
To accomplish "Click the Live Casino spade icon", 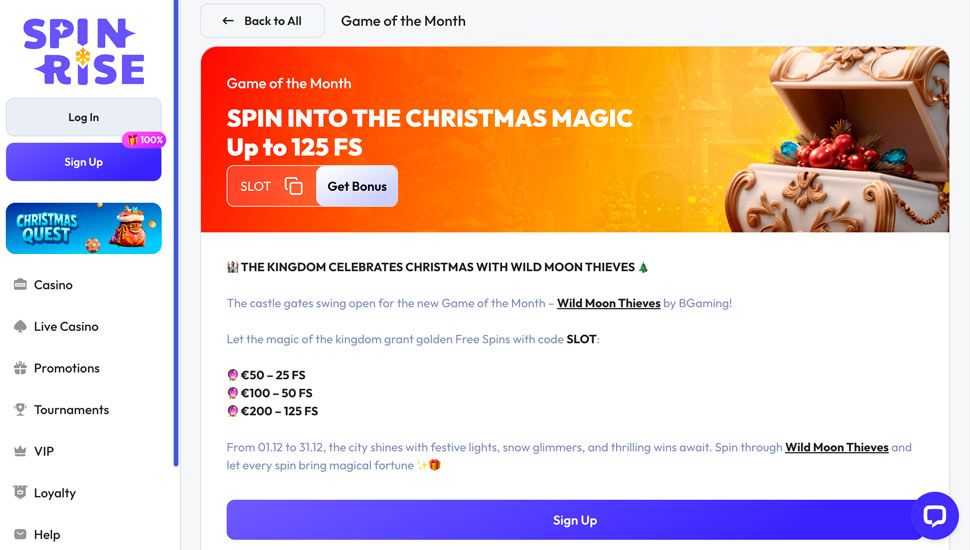I will (20, 327).
